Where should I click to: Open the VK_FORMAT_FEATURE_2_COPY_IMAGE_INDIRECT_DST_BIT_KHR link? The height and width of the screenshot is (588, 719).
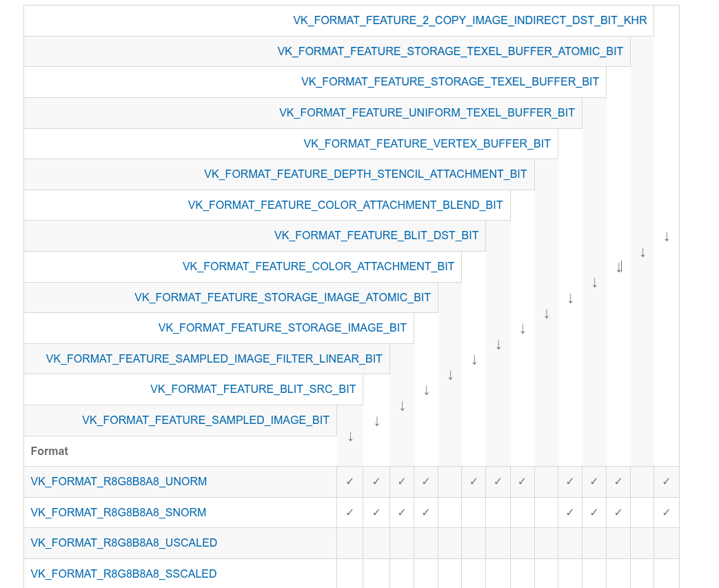pos(470,21)
